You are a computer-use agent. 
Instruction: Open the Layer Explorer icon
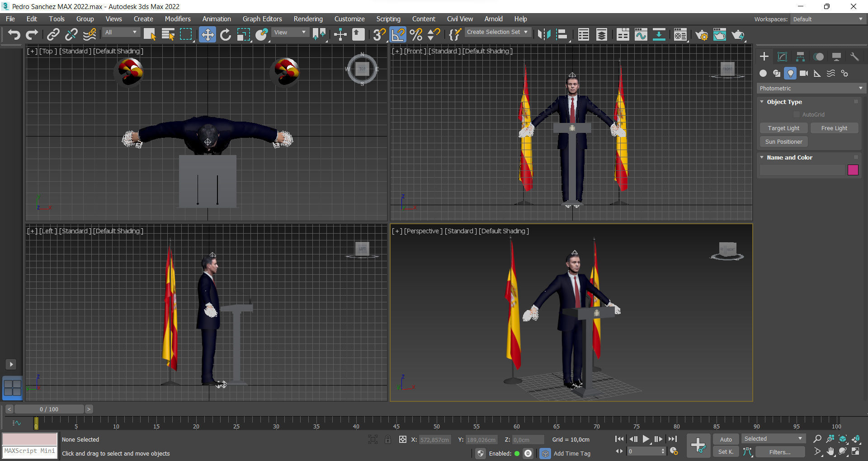pos(601,34)
